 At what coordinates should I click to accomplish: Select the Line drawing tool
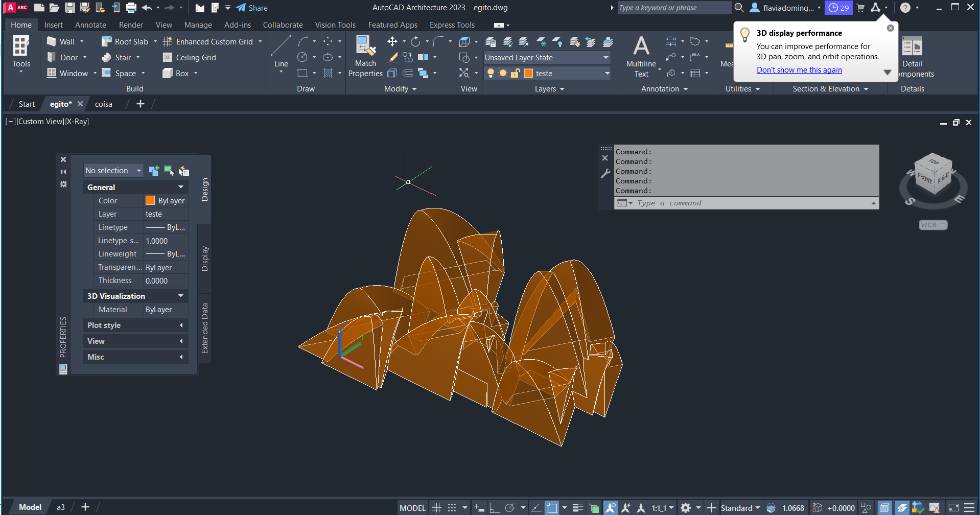click(x=281, y=51)
